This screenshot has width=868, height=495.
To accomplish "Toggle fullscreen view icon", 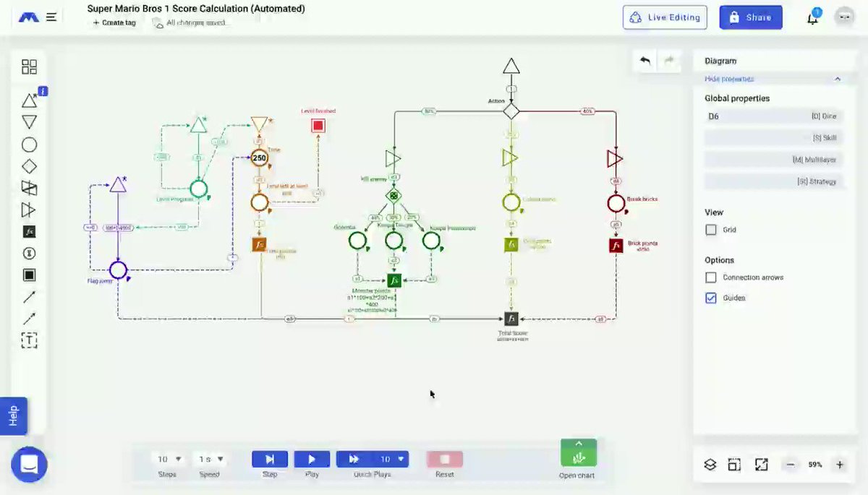I will pyautogui.click(x=761, y=465).
